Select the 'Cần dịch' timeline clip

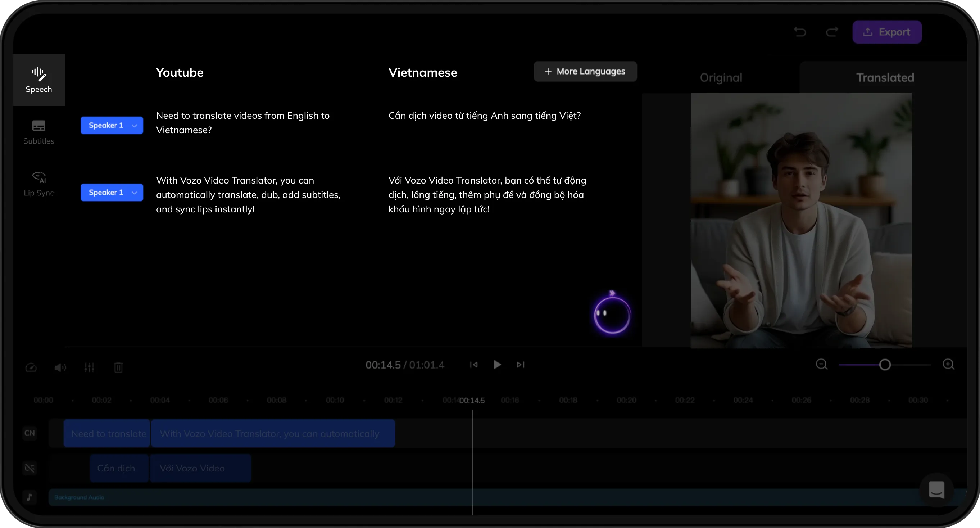coord(119,468)
